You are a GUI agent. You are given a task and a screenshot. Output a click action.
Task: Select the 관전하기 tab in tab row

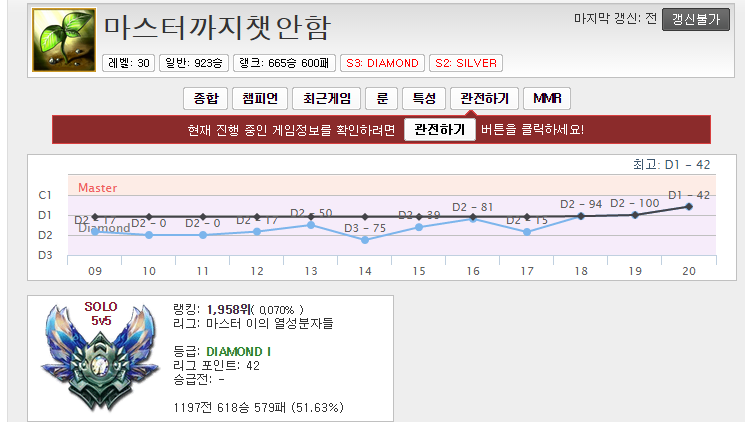point(484,98)
